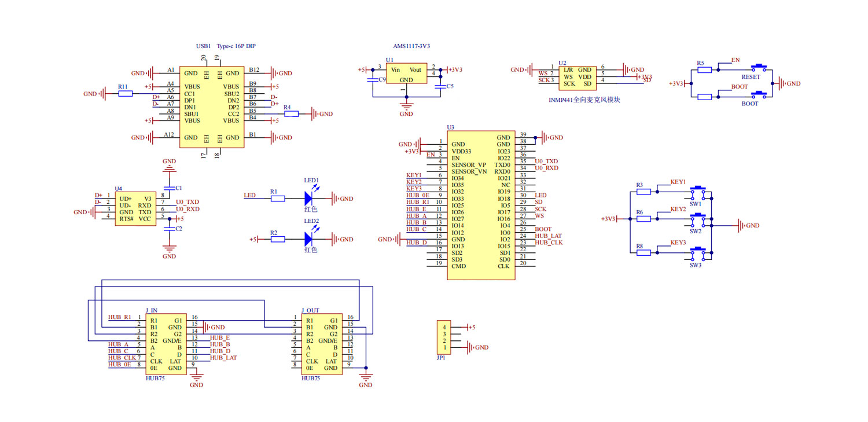The width and height of the screenshot is (868, 422).
Task: Click the U4 USB-serial chip body
Action: click(135, 209)
